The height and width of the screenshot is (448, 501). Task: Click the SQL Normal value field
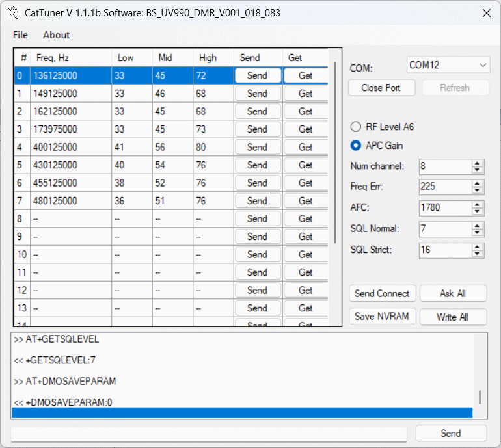click(445, 229)
